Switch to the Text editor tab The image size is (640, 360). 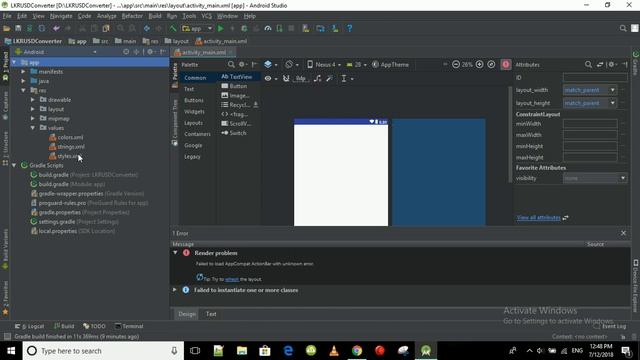tap(211, 314)
